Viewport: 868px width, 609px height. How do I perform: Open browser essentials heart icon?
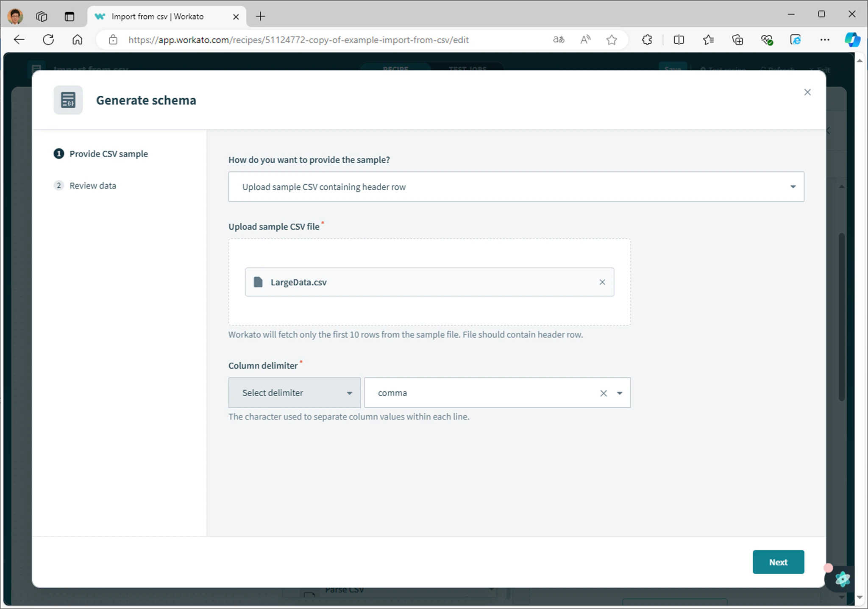click(767, 40)
